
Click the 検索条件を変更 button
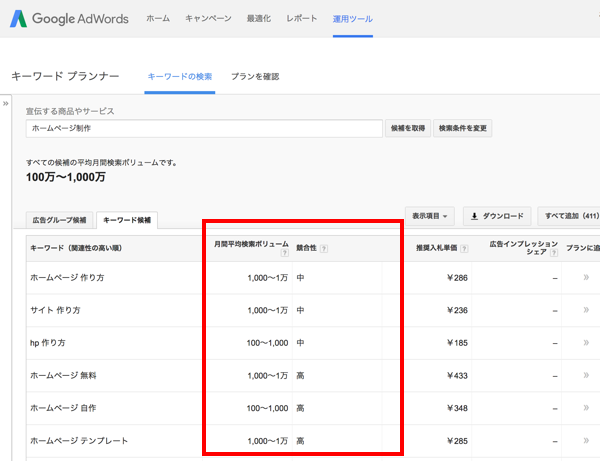click(x=463, y=128)
